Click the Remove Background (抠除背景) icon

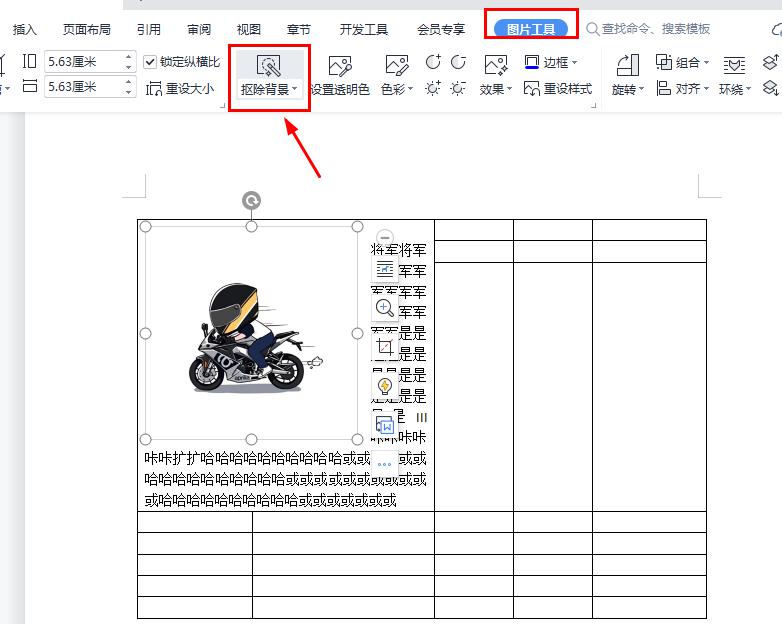(x=268, y=65)
